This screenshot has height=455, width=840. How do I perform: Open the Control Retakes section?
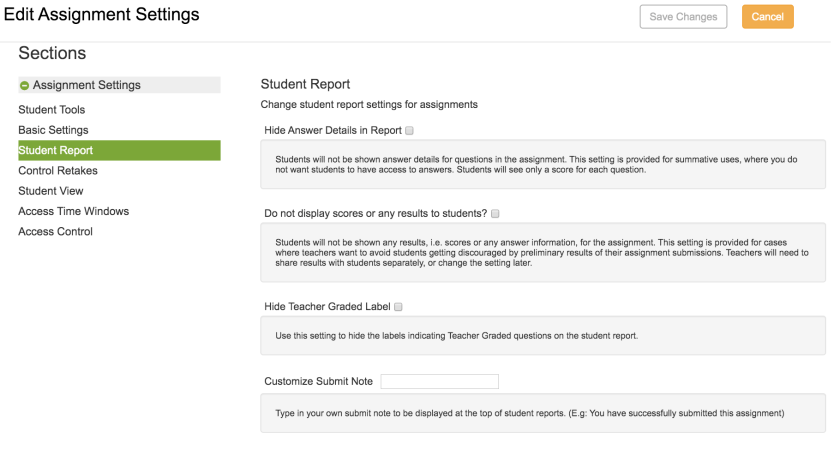(58, 170)
